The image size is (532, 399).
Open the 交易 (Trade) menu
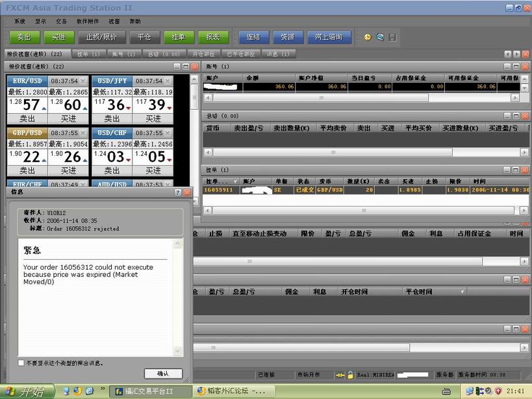(61, 21)
